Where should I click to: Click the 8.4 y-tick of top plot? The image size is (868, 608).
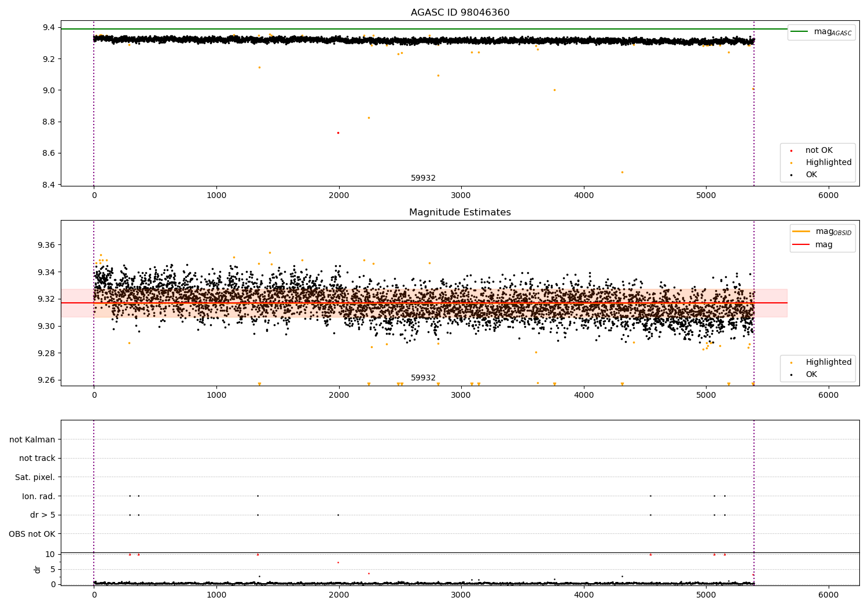click(49, 185)
